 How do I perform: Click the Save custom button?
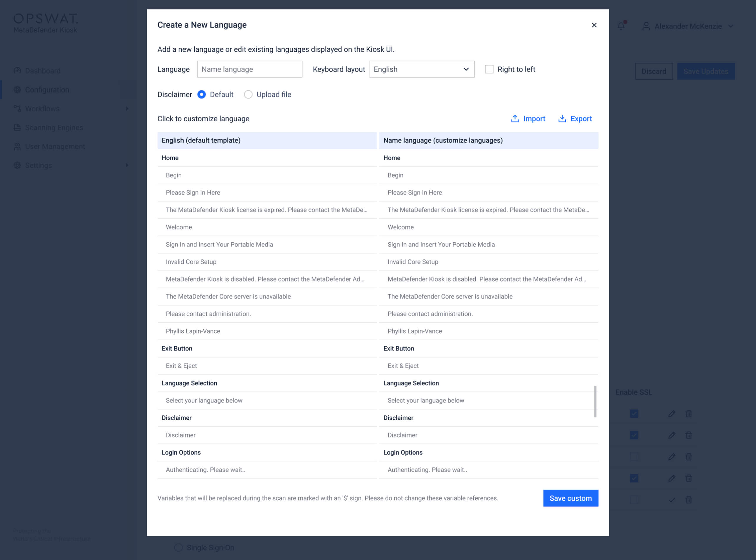[571, 498]
